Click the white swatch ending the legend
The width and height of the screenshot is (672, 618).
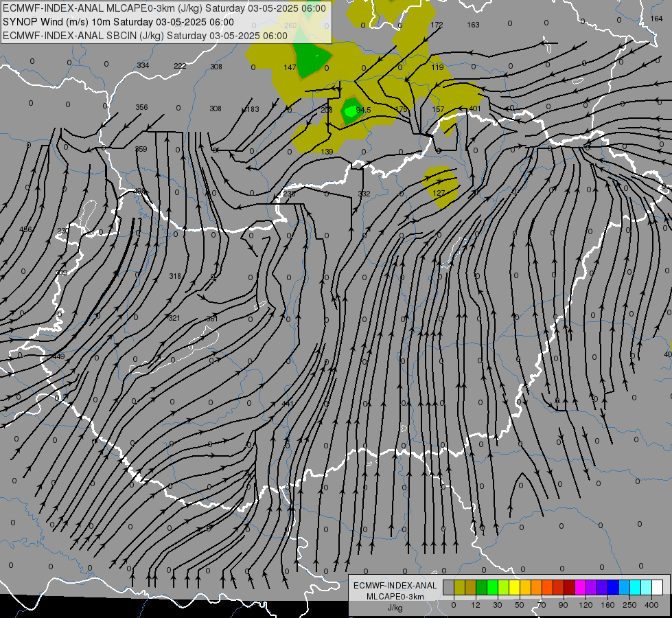[x=658, y=587]
